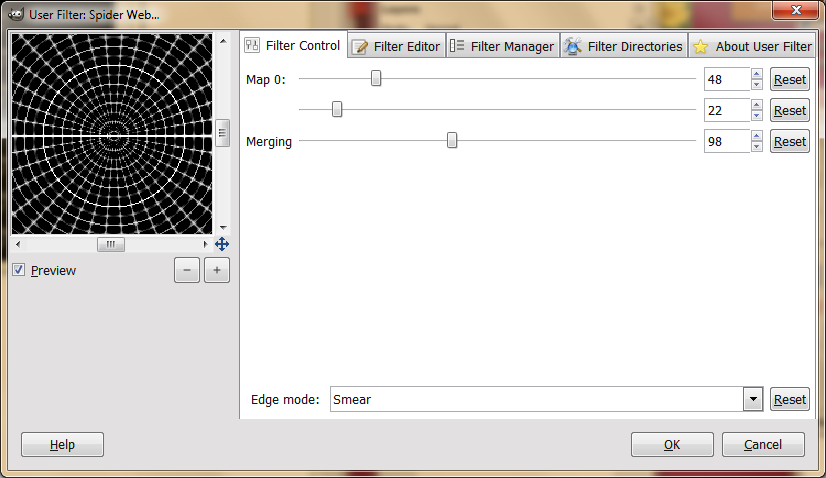
Task: Increase the Merging value with up arrow
Action: pyautogui.click(x=757, y=136)
